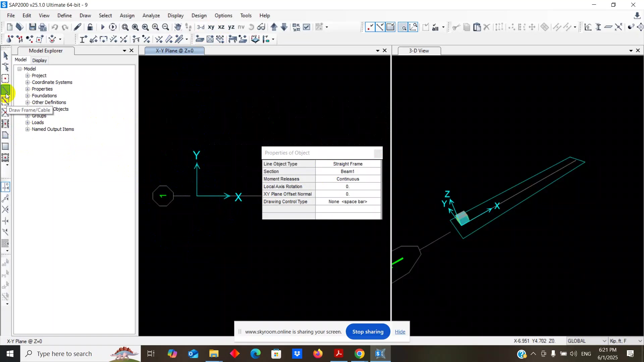The height and width of the screenshot is (362, 644).
Task: Open the Kip, ft, F units dropdown
Action: pyautogui.click(x=626, y=341)
